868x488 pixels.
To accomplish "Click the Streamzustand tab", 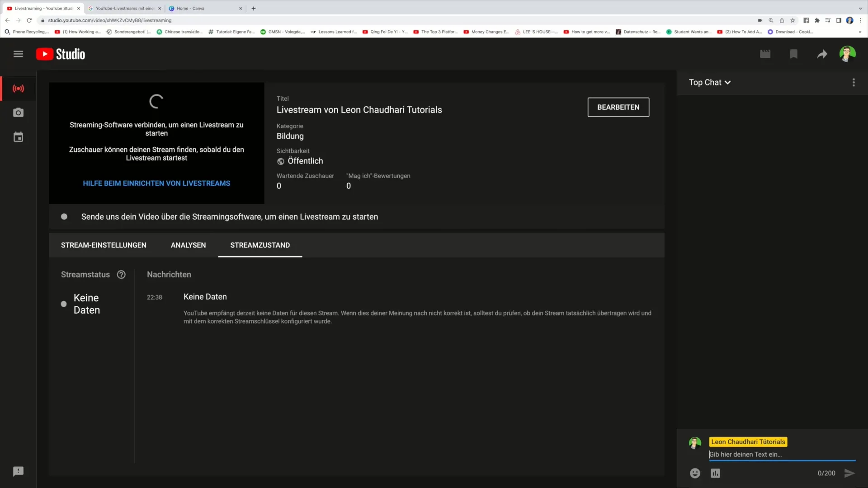I will click(x=260, y=245).
